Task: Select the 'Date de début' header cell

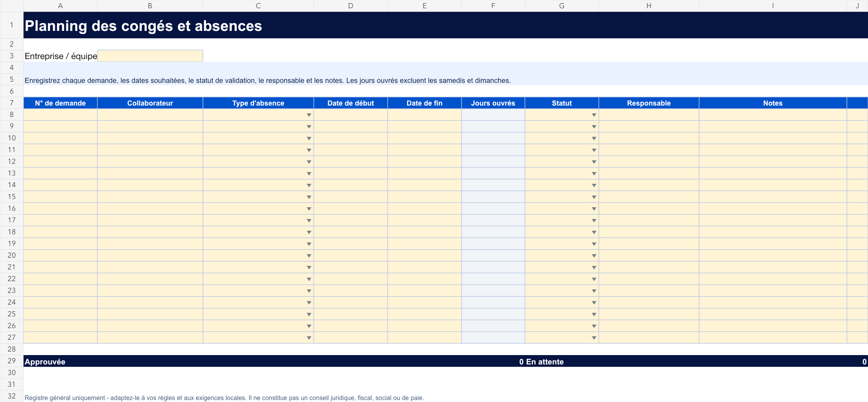Action: pos(351,103)
